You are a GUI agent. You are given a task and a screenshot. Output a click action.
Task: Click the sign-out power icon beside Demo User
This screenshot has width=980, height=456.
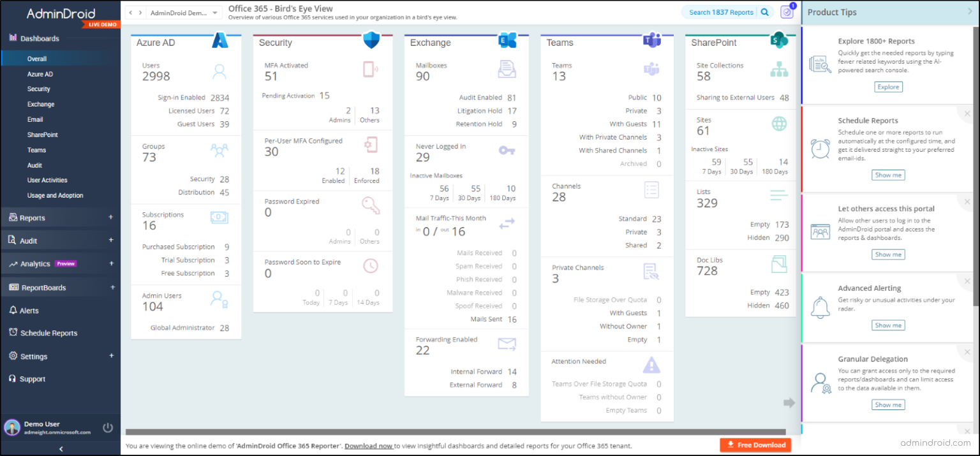(108, 427)
